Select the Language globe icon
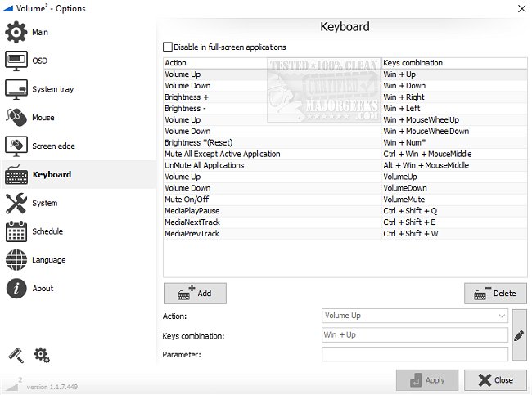This screenshot has width=532, height=395. (16, 260)
